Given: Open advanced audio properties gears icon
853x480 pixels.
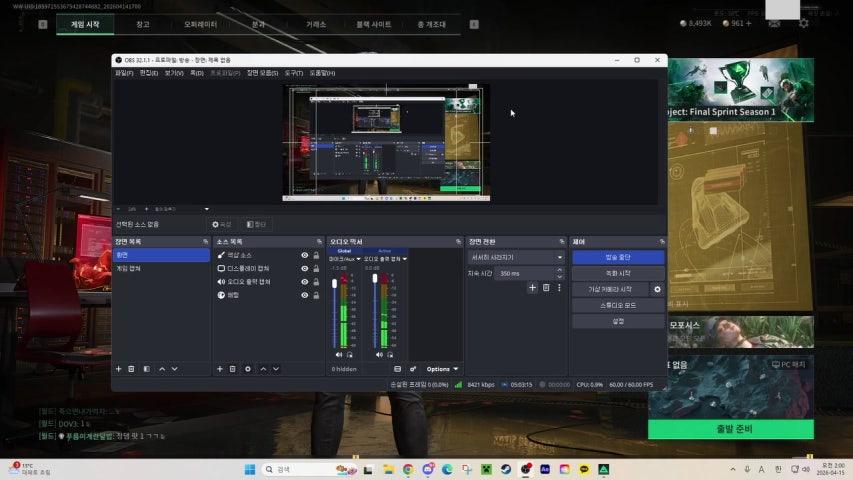Looking at the screenshot, I should tap(413, 369).
